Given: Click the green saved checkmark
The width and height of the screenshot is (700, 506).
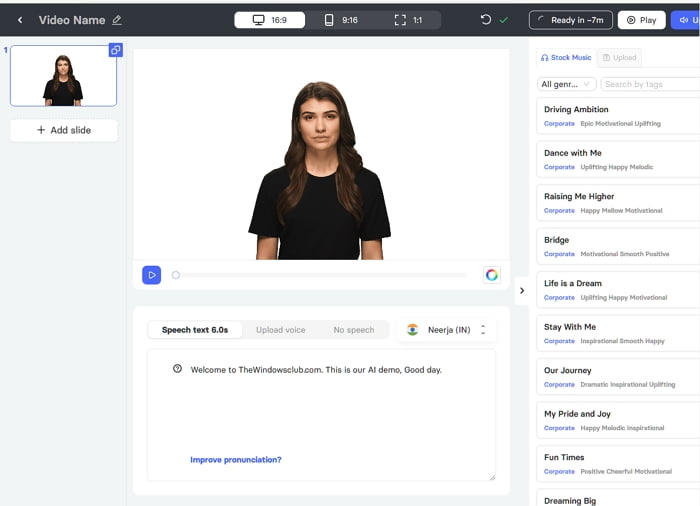Looking at the screenshot, I should [x=504, y=20].
